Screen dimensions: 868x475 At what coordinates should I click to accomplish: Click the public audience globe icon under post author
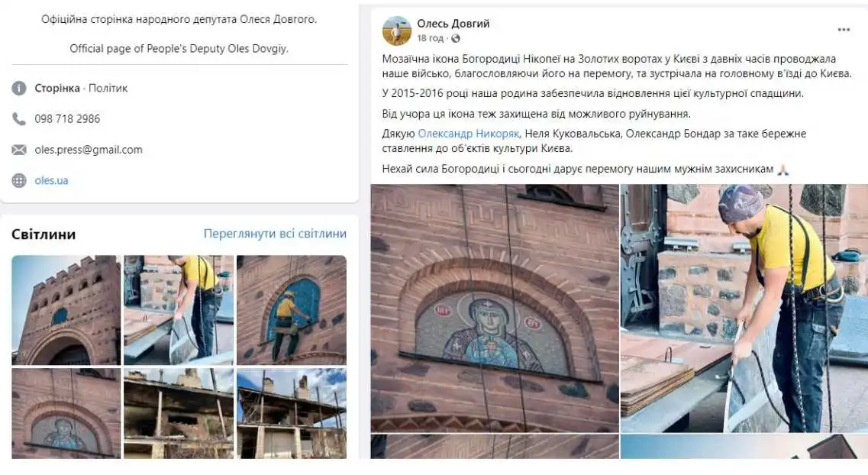(x=456, y=38)
